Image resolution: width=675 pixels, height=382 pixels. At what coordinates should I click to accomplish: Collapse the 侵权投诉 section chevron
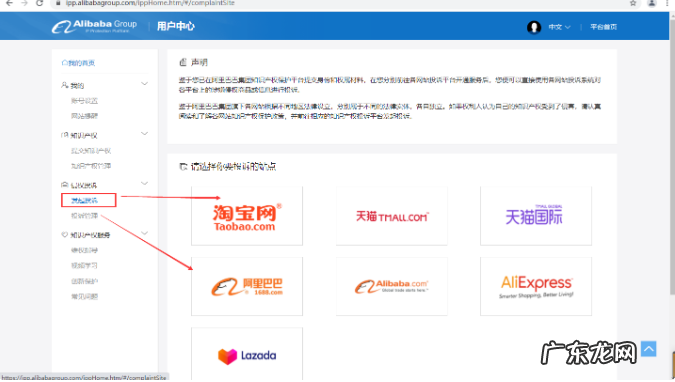tap(144, 183)
